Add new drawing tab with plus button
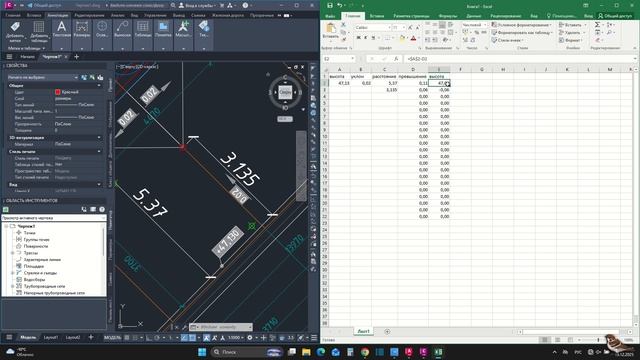The height and width of the screenshot is (360, 640). click(x=76, y=57)
